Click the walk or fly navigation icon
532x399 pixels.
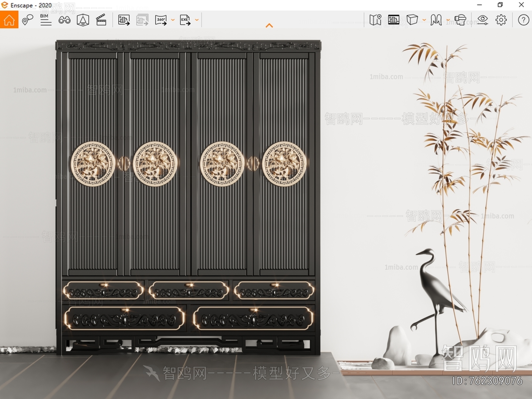pos(436,20)
